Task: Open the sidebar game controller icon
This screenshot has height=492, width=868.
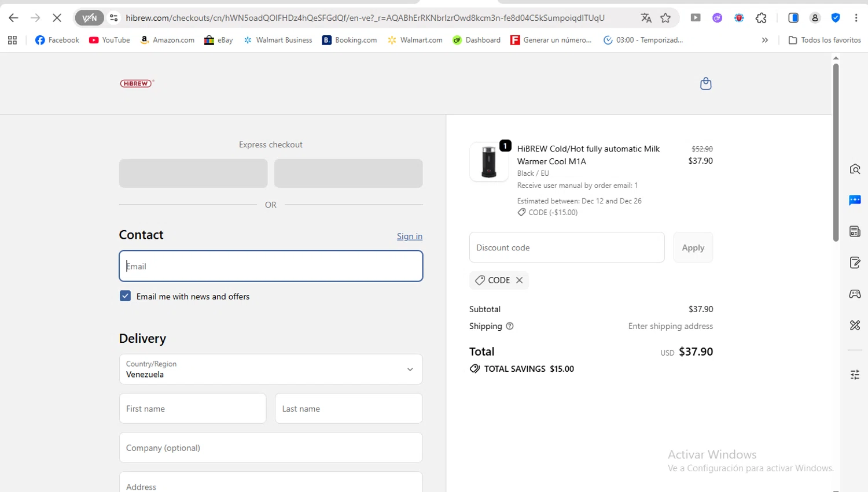Action: (x=855, y=294)
